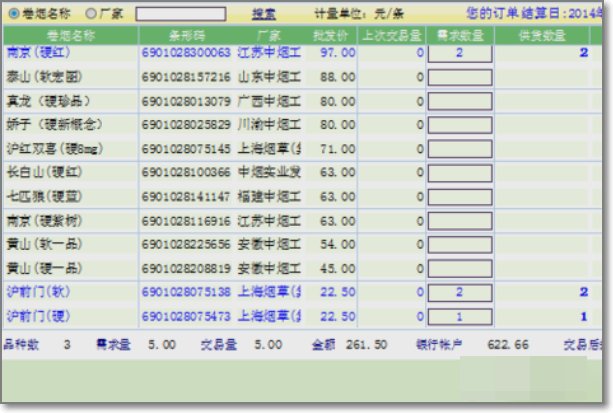This screenshot has width=613, height=413.
Task: Click demand quantity box for 长白山(硬红)
Action: (460, 173)
